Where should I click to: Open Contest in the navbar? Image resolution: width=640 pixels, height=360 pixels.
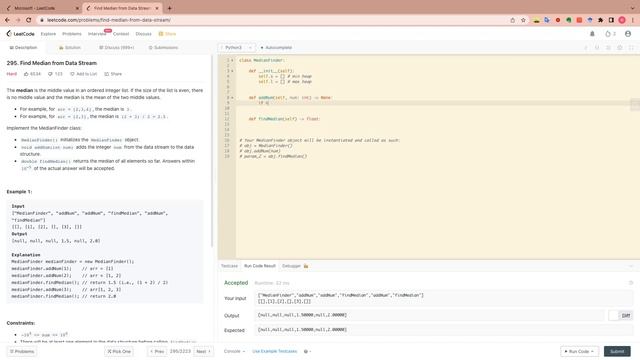pos(121,34)
